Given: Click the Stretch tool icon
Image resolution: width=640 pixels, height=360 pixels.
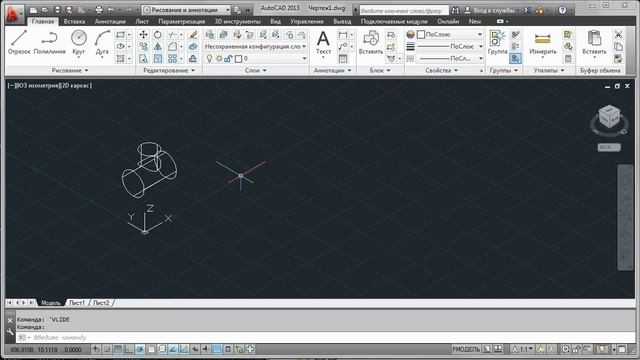Looking at the screenshot, I should pos(143,59).
